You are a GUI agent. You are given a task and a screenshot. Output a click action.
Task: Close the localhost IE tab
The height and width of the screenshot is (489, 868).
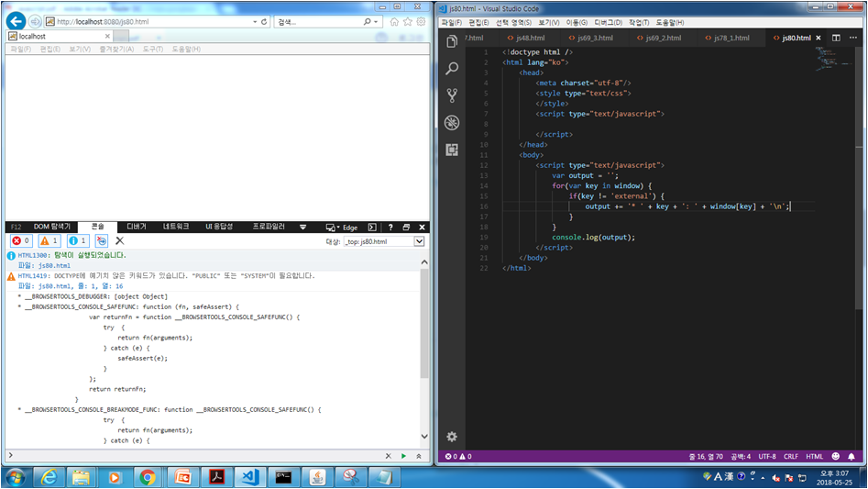107,36
